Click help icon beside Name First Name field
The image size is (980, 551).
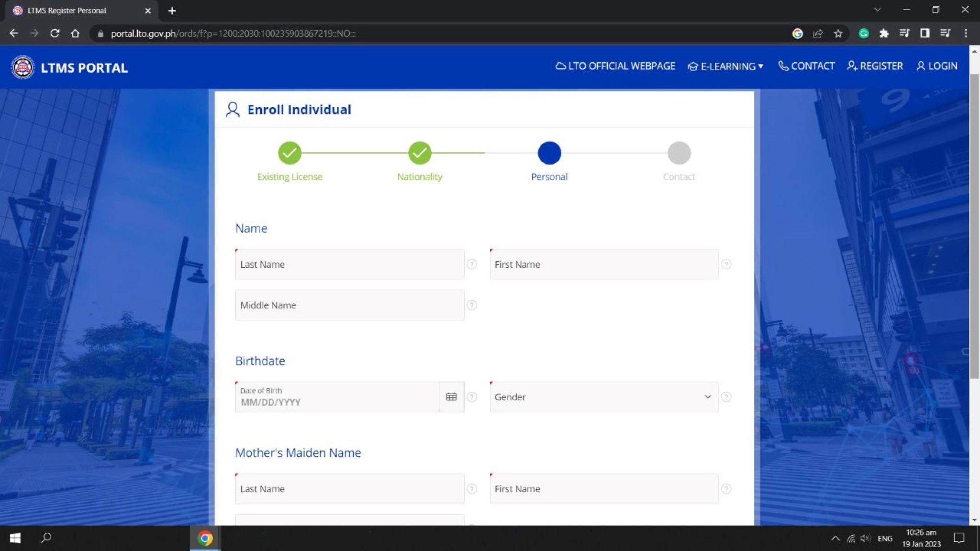pyautogui.click(x=726, y=264)
